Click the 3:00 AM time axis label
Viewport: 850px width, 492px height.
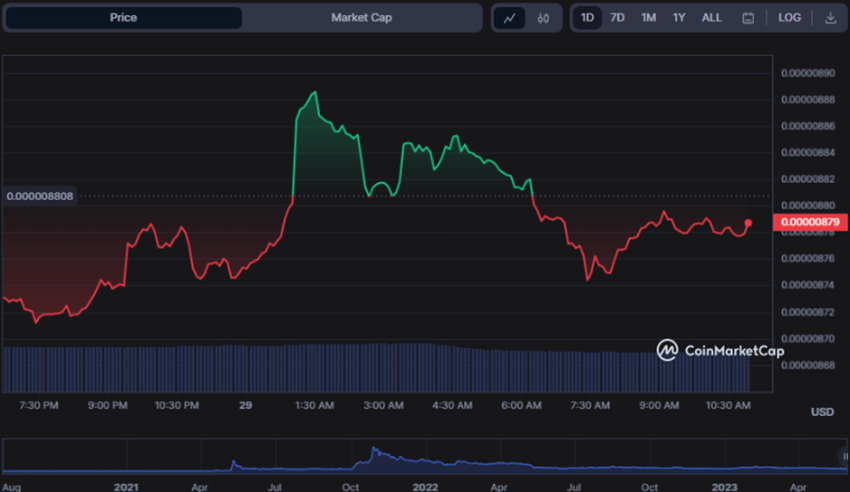[x=383, y=405]
